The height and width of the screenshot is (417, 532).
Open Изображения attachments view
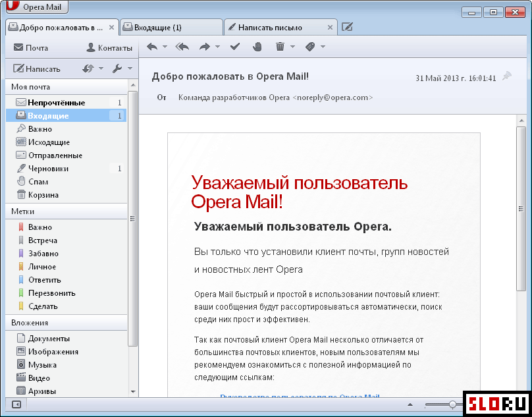pyautogui.click(x=66, y=352)
